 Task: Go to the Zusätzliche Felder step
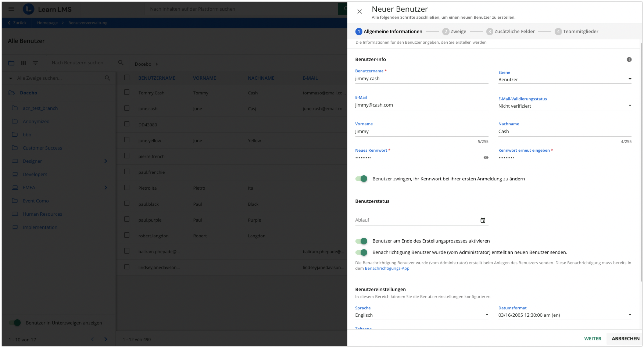click(511, 31)
